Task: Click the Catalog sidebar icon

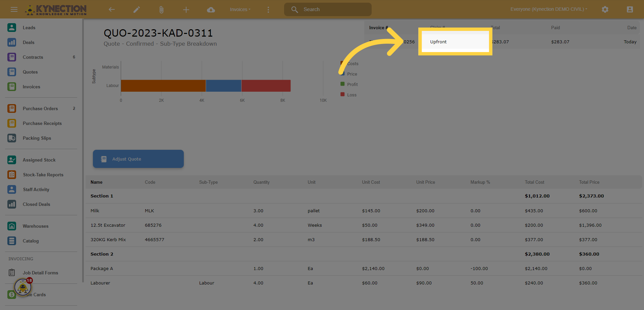Action: (12, 241)
